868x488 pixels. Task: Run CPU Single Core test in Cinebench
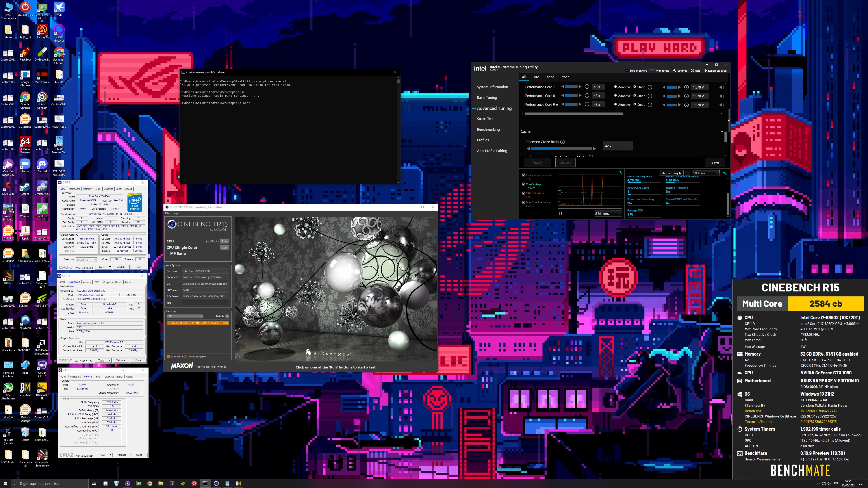pyautogui.click(x=224, y=248)
